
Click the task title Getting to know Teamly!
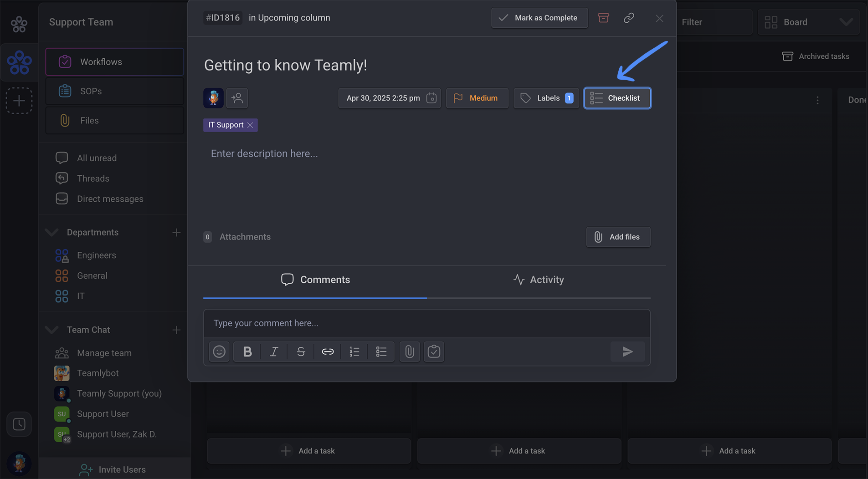coord(285,65)
